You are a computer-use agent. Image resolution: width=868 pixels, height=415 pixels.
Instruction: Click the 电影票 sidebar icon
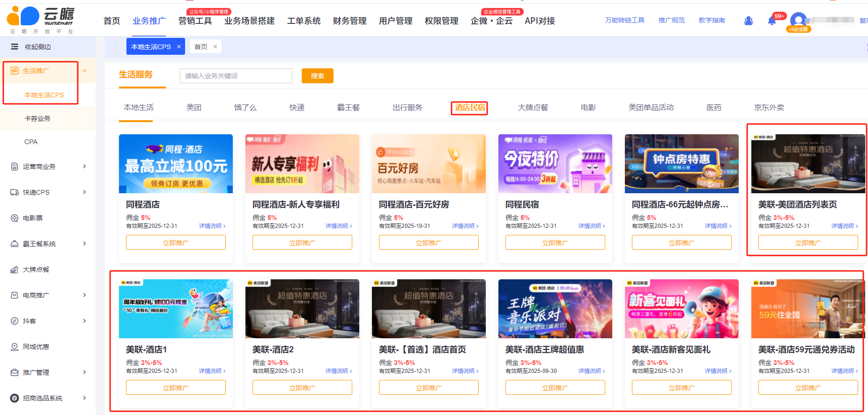point(15,218)
